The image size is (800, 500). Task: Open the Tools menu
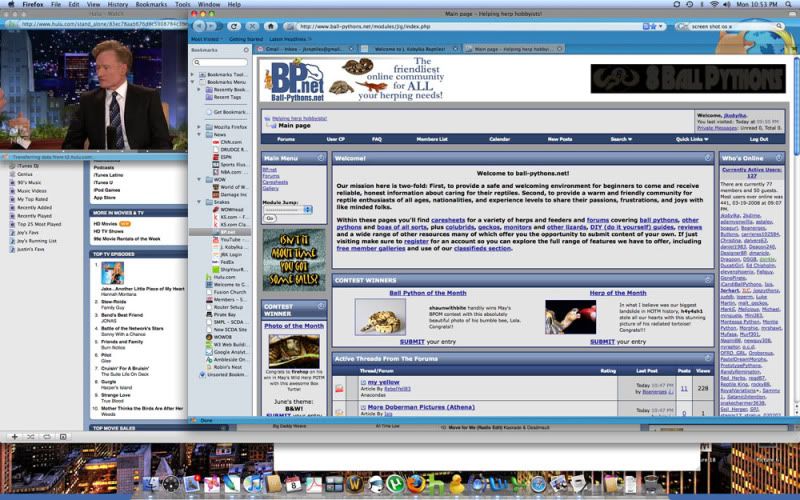pos(182,4)
